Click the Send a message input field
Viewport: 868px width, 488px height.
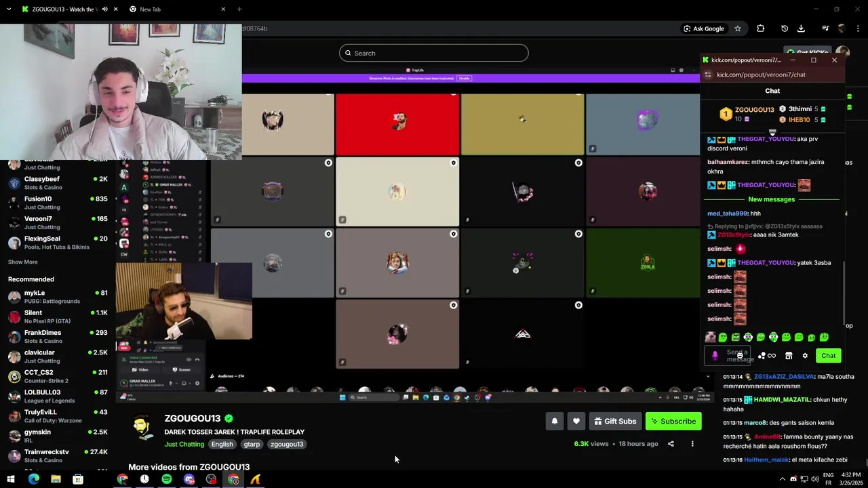tap(727, 356)
